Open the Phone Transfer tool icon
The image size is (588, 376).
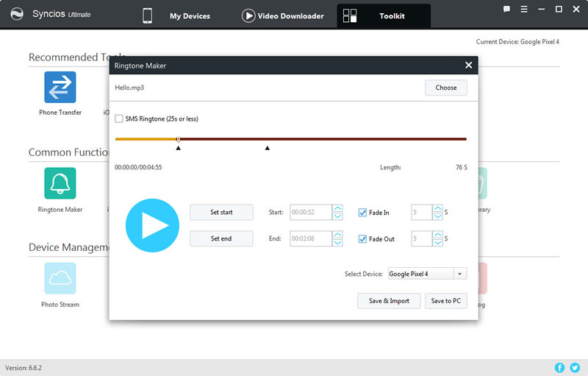[x=60, y=87]
